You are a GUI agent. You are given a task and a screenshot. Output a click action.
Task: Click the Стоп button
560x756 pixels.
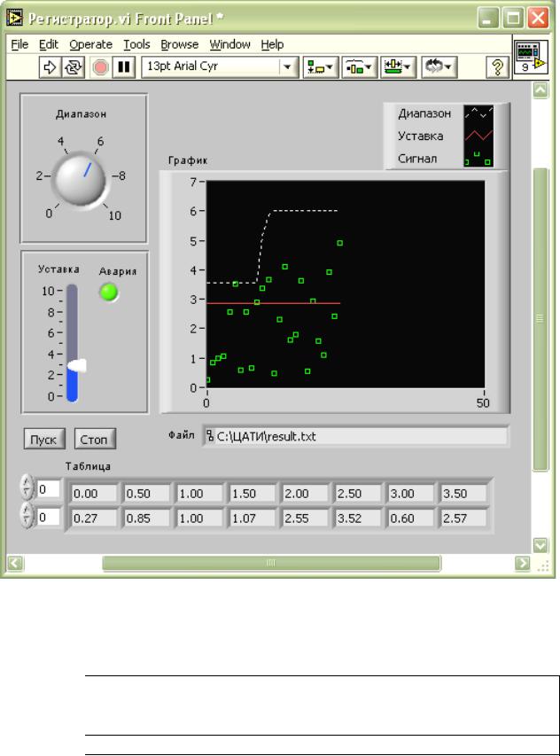(95, 439)
